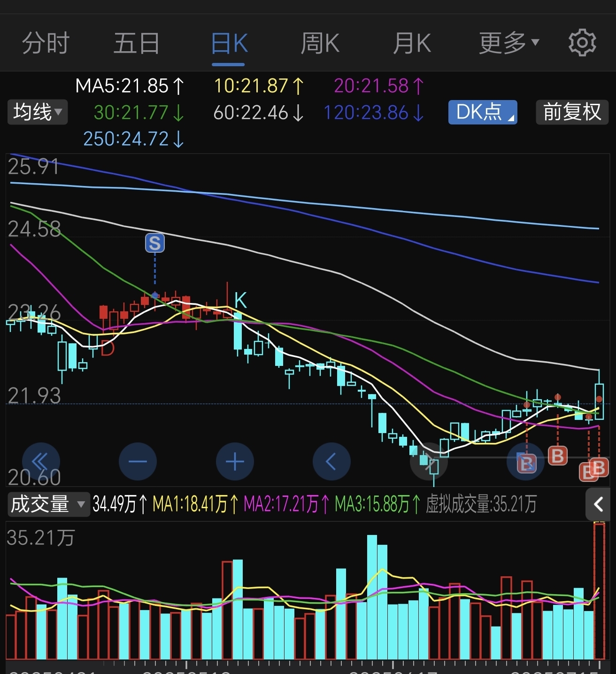Tap the 21.93 price axis label
The width and height of the screenshot is (616, 674).
pyautogui.click(x=34, y=396)
